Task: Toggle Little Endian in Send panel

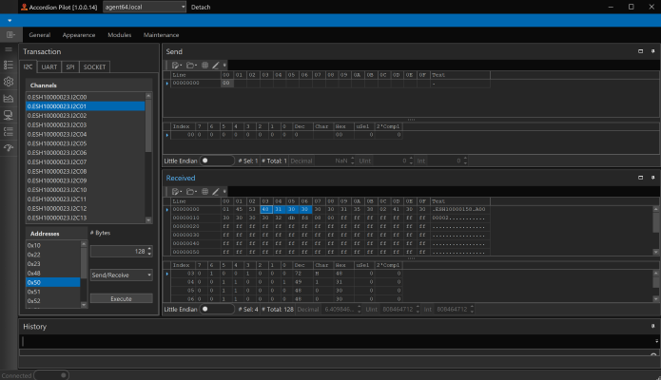Action: click(x=217, y=161)
